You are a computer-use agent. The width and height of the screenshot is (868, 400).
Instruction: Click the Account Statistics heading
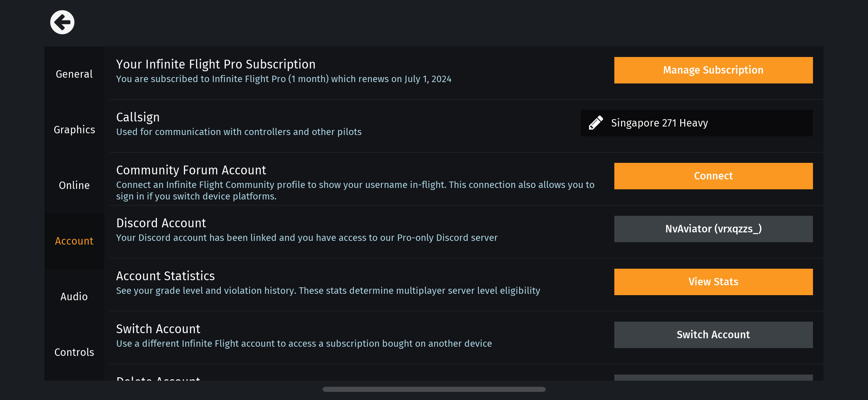click(165, 276)
